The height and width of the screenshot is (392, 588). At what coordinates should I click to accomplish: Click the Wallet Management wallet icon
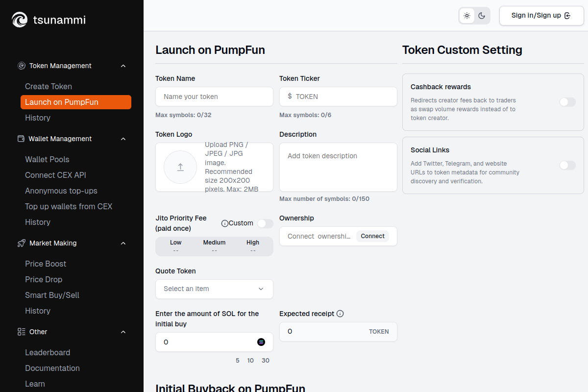[x=21, y=139]
